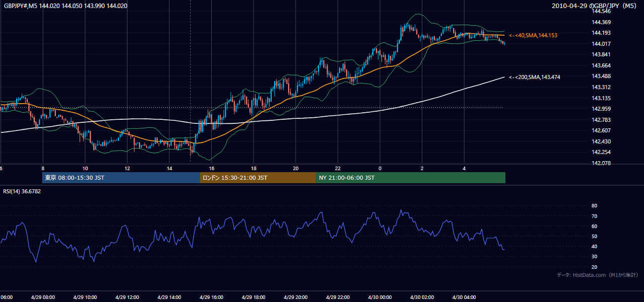Click price axis value 143.664
The image size is (644, 302).
[x=601, y=65]
